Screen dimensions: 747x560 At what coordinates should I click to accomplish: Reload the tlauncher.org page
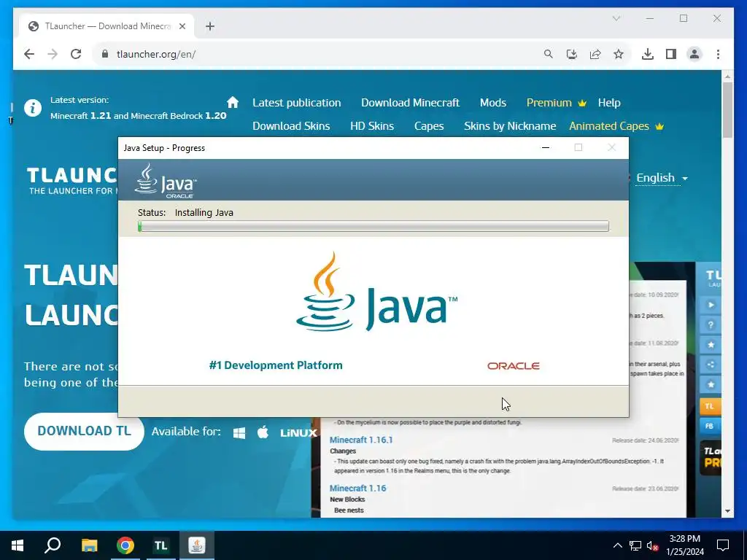pos(76,54)
